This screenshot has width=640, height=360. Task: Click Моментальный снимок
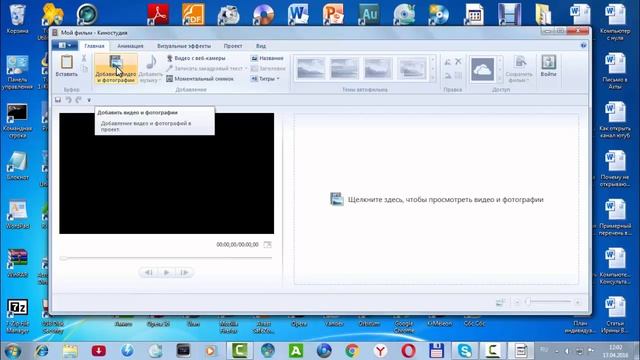coord(200,79)
